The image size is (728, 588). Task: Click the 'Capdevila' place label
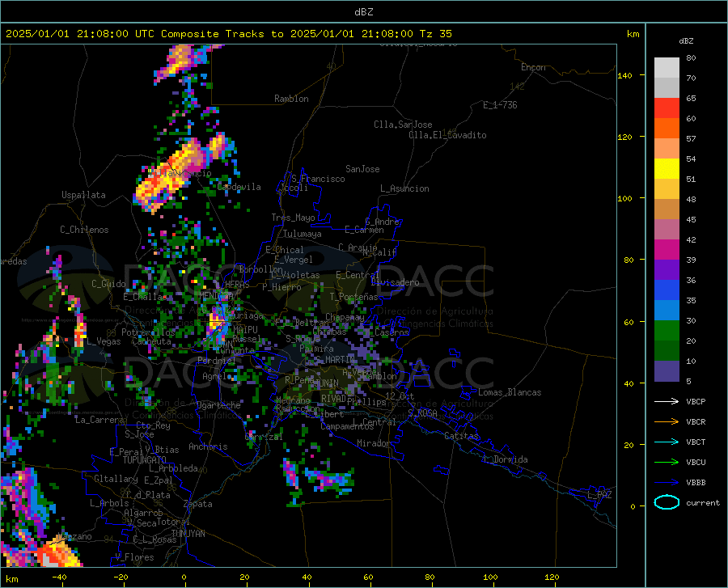point(239,187)
